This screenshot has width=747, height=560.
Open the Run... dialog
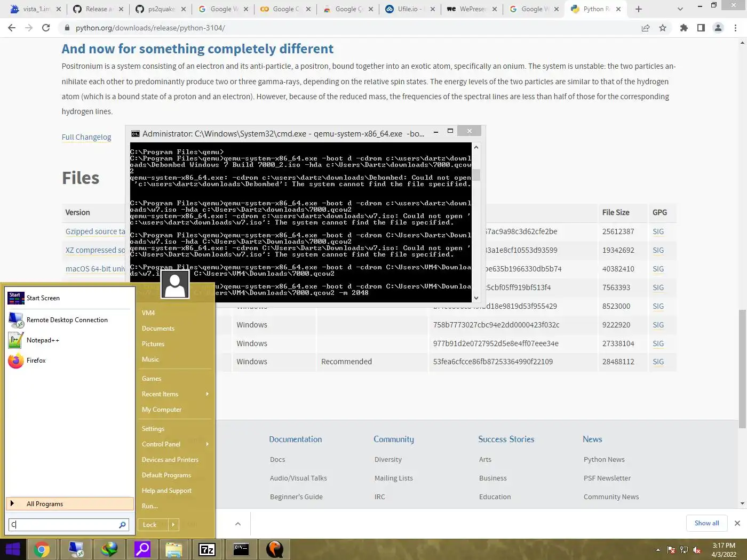[150, 506]
